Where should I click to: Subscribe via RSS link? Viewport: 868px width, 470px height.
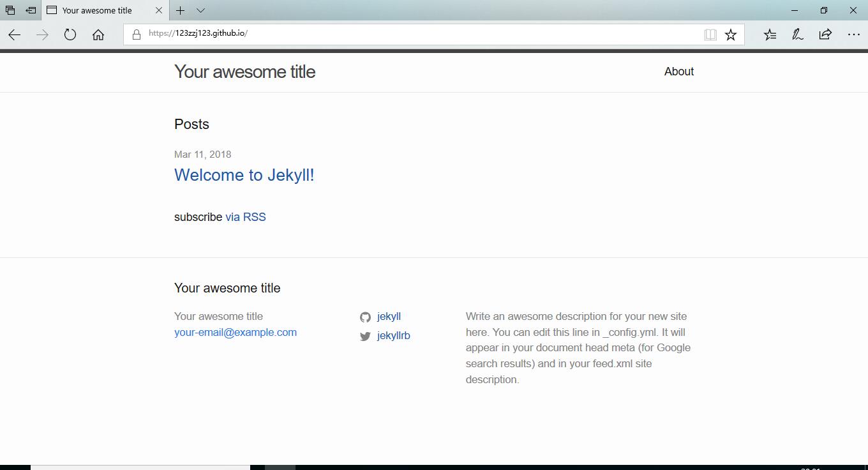(246, 217)
